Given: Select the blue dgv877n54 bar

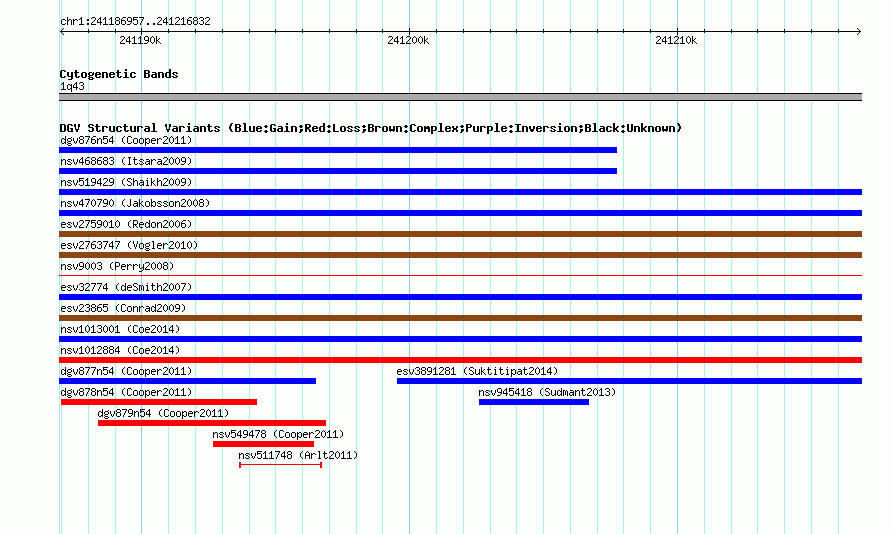Looking at the screenshot, I should tap(187, 381).
